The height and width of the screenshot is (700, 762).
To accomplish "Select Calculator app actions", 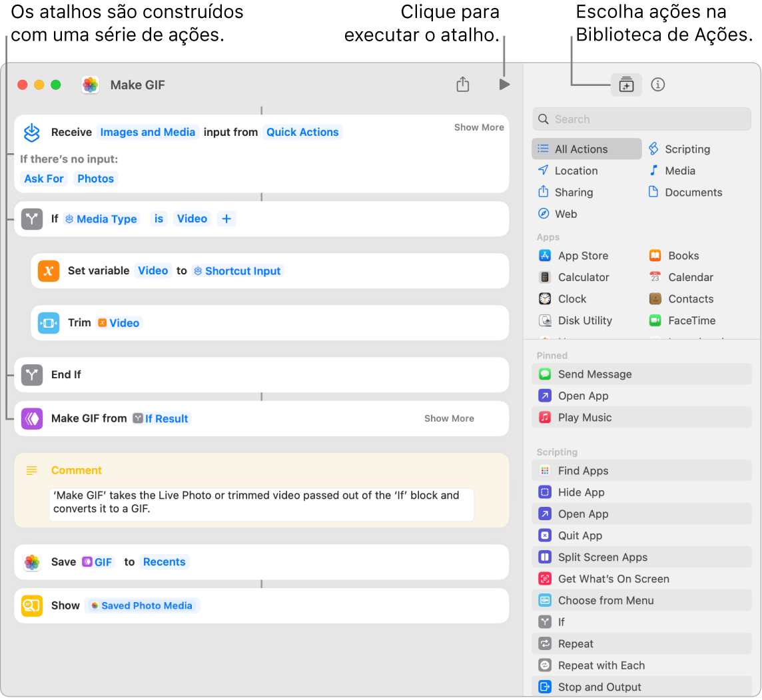I will click(584, 277).
